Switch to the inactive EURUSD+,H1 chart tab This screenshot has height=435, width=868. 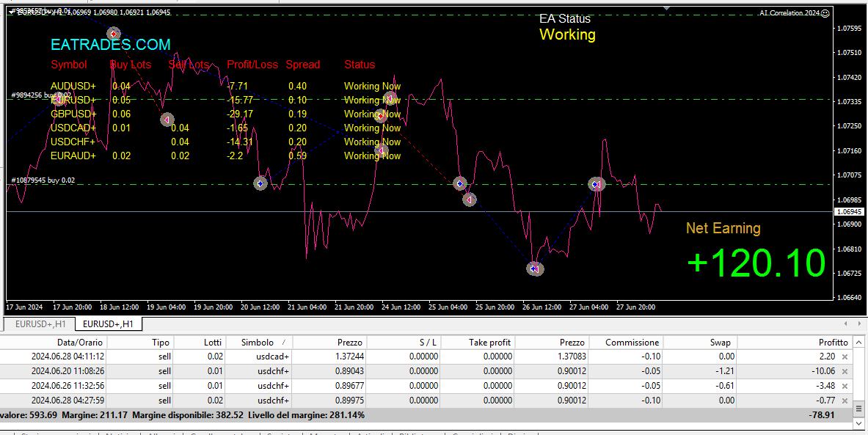tap(40, 323)
